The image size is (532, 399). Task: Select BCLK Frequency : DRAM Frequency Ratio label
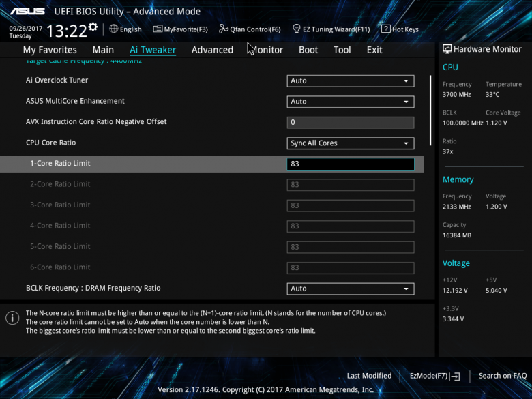93,288
